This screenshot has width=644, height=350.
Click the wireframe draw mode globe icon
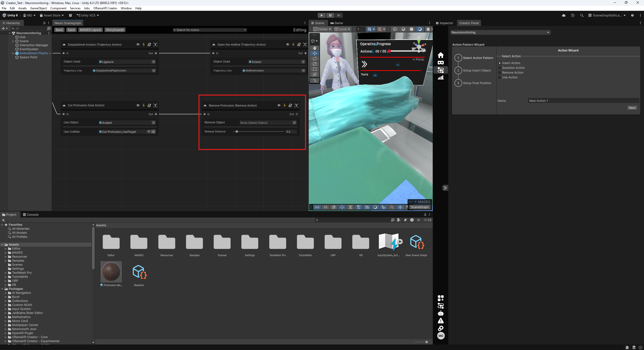click(395, 29)
